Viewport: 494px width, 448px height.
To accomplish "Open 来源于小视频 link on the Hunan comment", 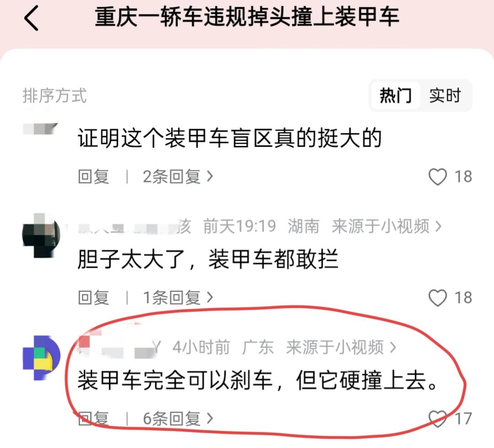I will (x=387, y=226).
